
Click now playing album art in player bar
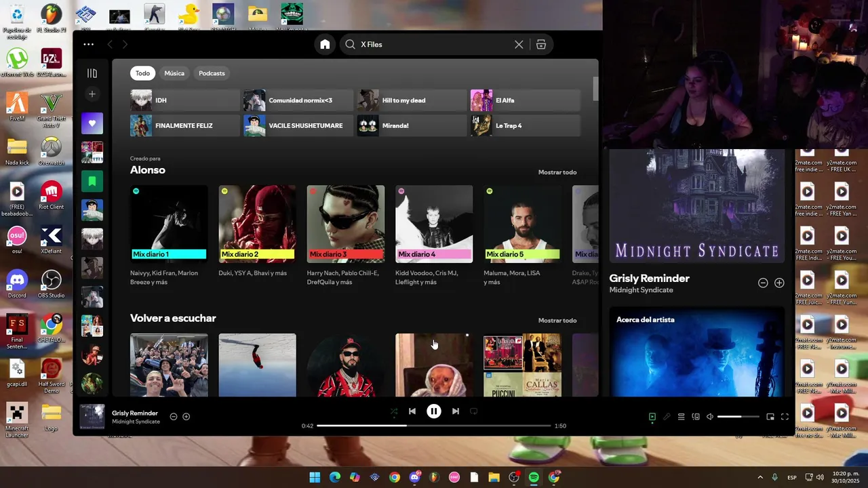coord(92,417)
